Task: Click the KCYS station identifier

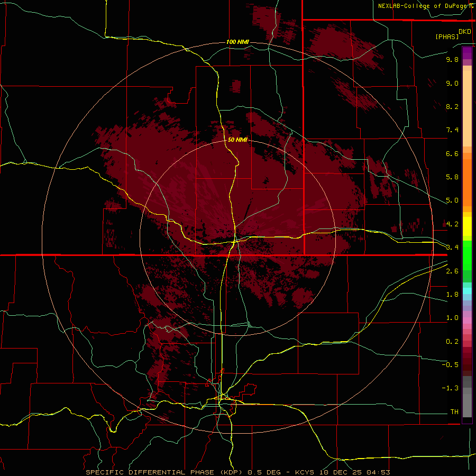Action: pyautogui.click(x=305, y=472)
